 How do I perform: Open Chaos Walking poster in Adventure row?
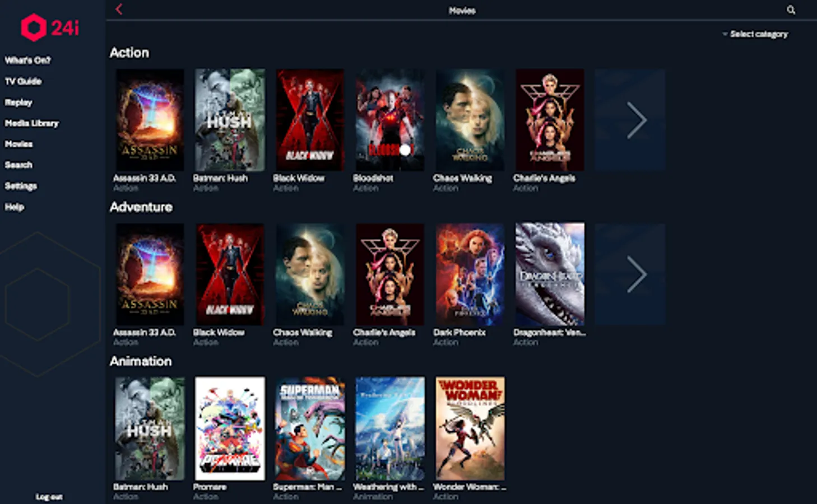310,274
